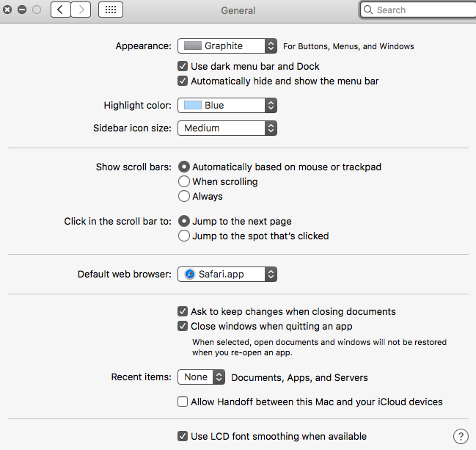Click the Graphite appearance swatch
Screen dimensions: 476x450
192,46
